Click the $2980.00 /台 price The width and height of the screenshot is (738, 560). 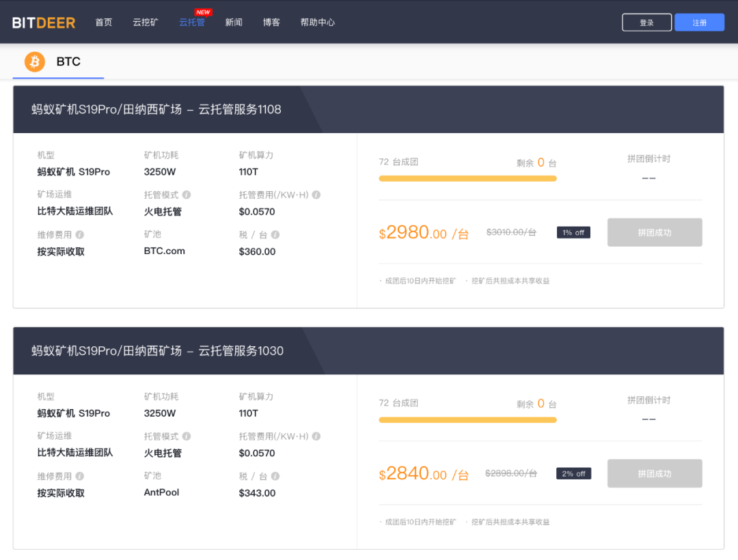pyautogui.click(x=424, y=232)
